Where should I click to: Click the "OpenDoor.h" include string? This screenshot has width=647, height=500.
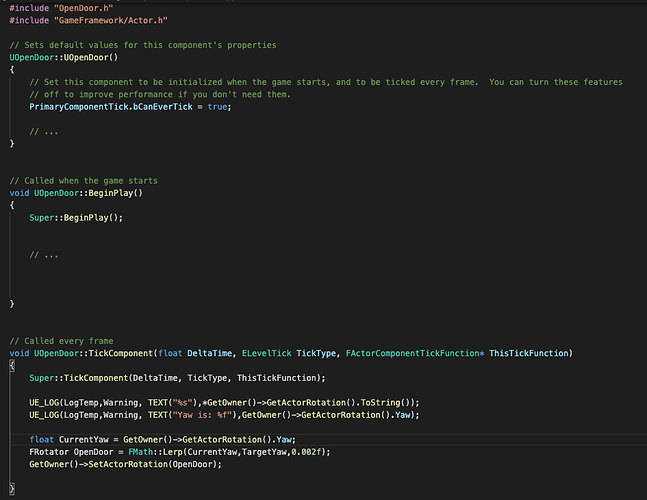pos(84,8)
